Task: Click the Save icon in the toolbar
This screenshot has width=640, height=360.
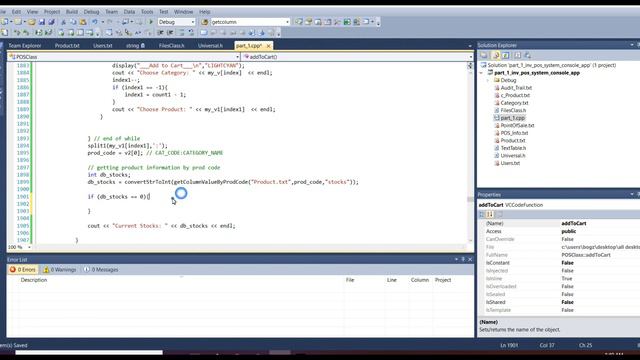Action: tap(41, 22)
